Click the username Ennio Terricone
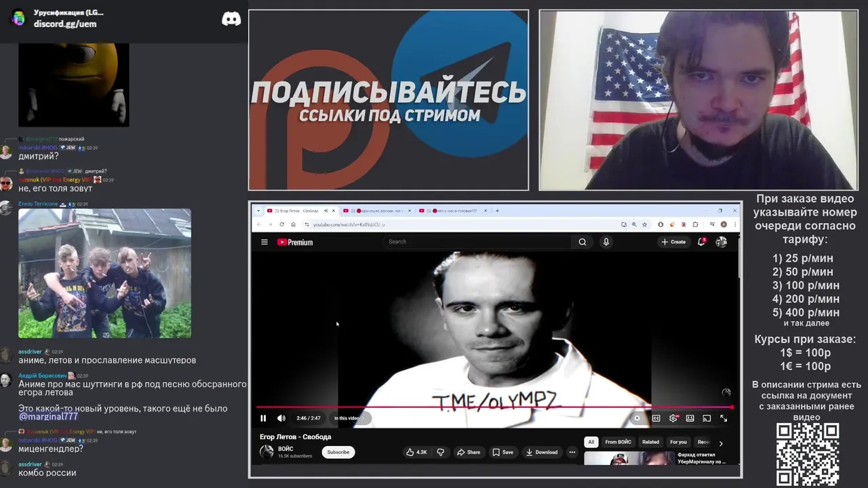 38,204
